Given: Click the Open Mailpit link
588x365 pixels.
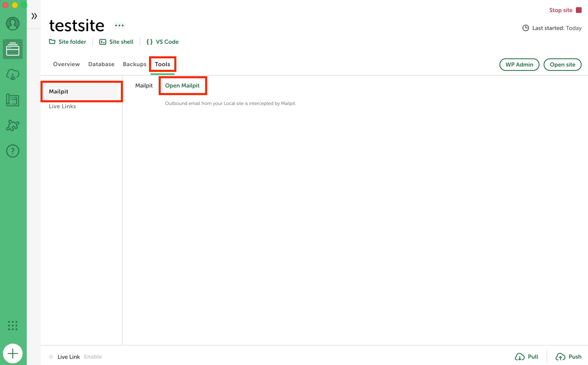Looking at the screenshot, I should pyautogui.click(x=182, y=85).
